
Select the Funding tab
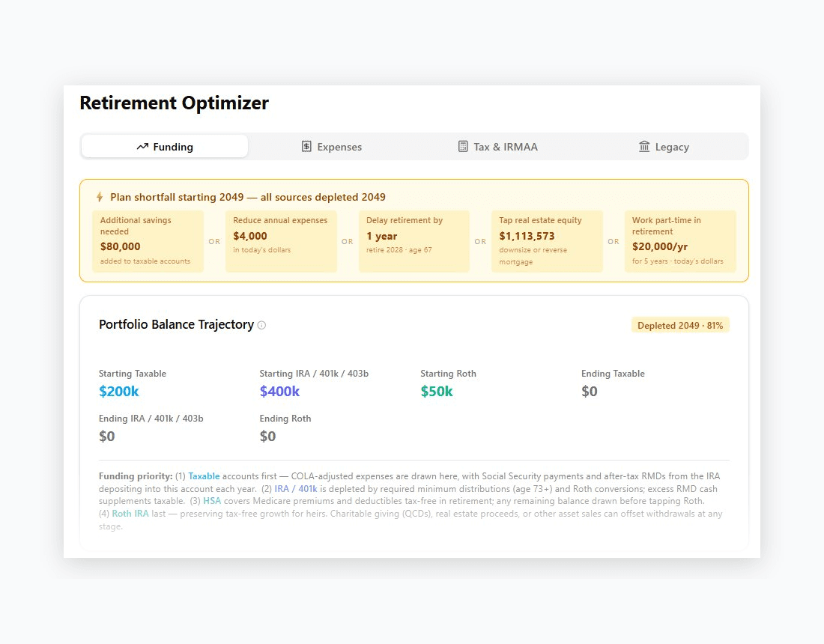click(164, 146)
